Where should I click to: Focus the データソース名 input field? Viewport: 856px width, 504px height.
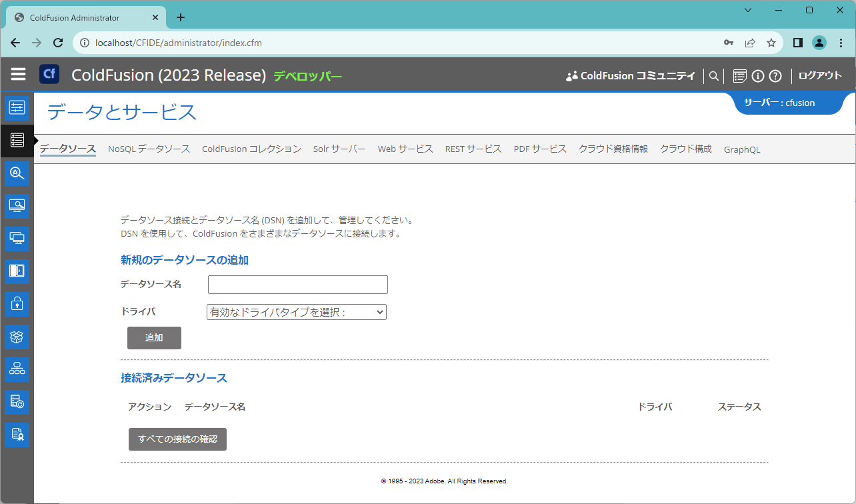click(298, 285)
